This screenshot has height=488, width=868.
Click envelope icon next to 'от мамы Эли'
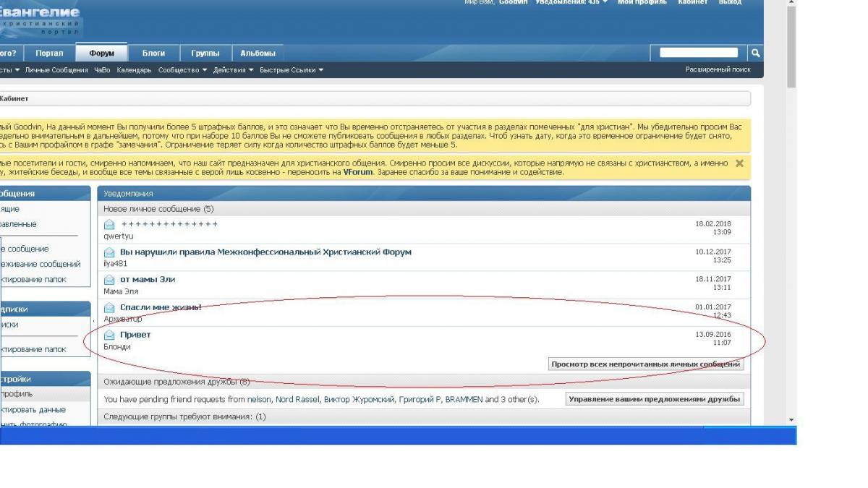point(109,280)
